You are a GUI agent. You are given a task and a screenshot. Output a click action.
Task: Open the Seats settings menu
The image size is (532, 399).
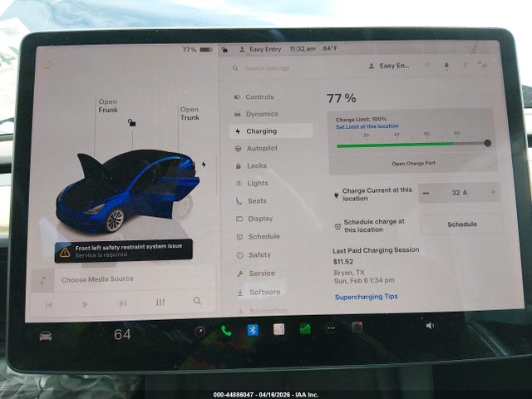click(251, 201)
